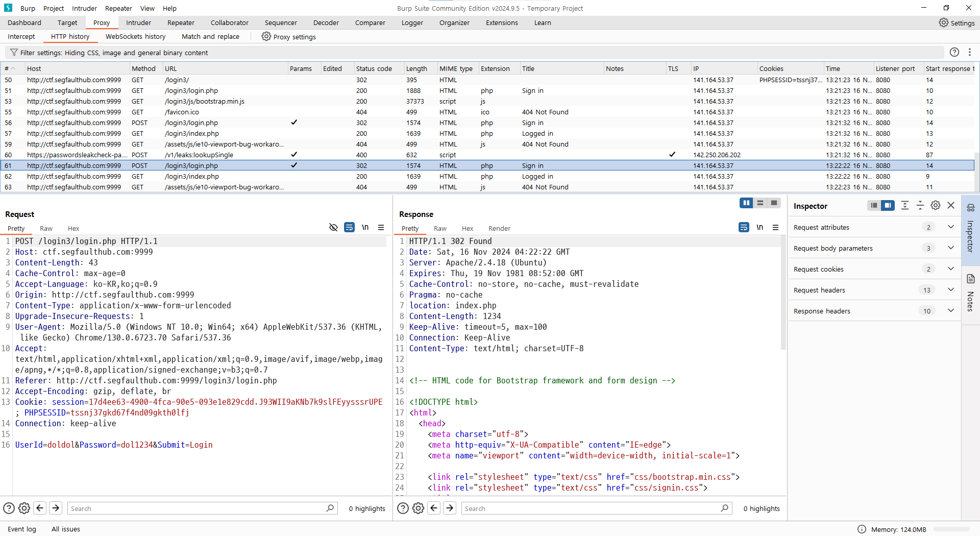Open WebSockets history sub-tab
This screenshot has width=980, height=536.
135,37
